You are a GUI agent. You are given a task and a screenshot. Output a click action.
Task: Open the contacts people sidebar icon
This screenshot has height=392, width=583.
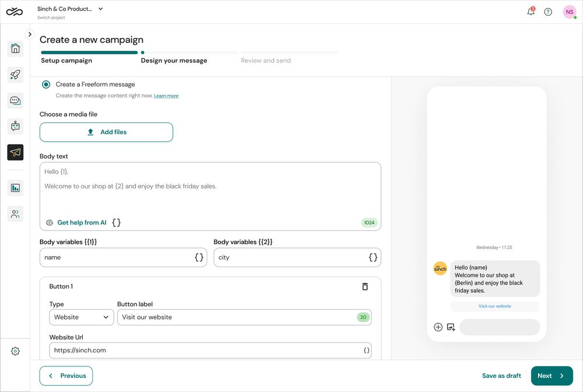pos(15,213)
